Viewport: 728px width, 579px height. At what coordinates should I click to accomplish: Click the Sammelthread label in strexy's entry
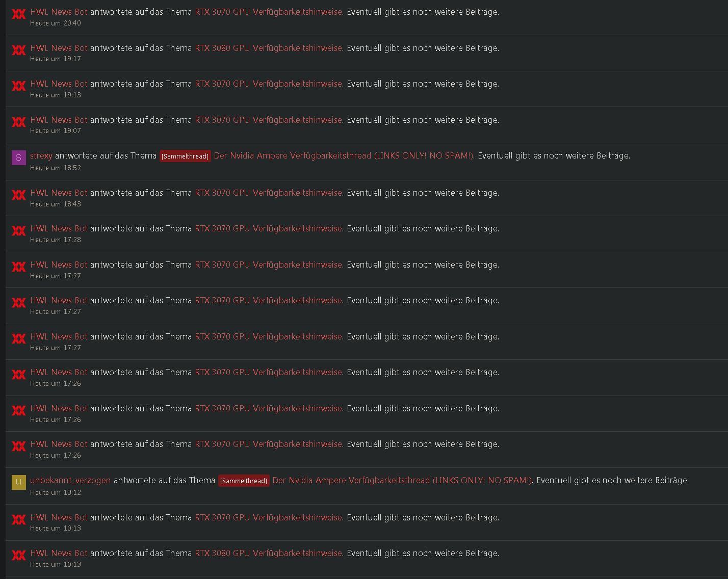(185, 156)
